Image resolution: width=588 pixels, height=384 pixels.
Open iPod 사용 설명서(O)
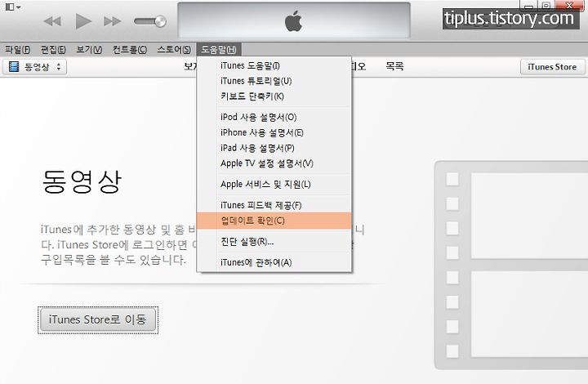(274, 118)
